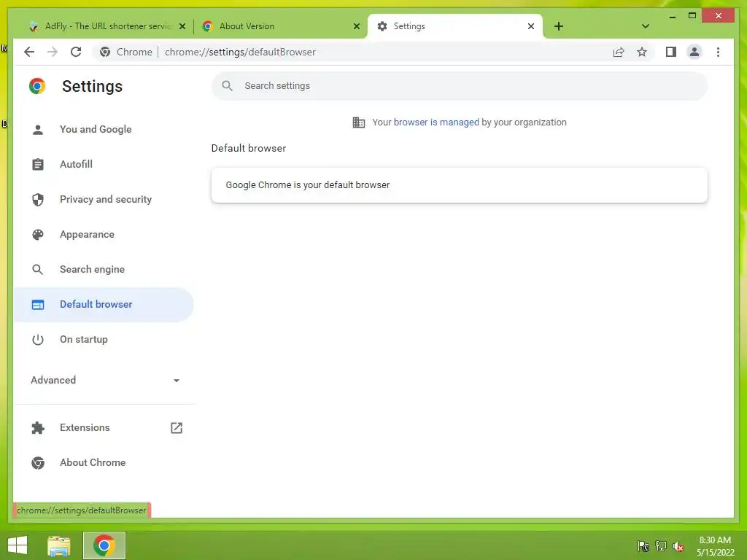Expand the Advanced section
The width and height of the screenshot is (747, 560).
click(x=104, y=380)
